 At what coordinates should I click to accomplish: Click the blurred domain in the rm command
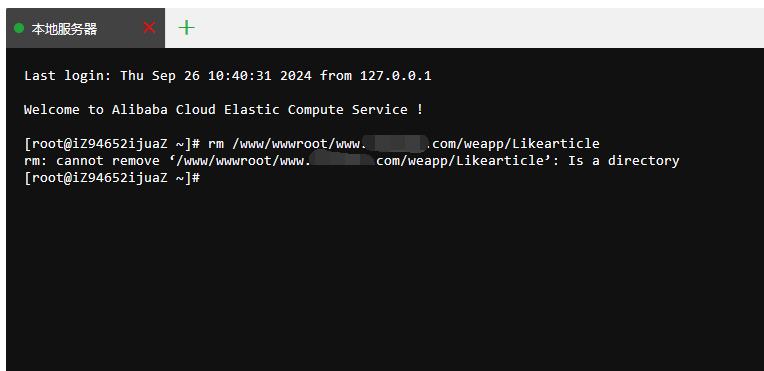click(x=396, y=143)
